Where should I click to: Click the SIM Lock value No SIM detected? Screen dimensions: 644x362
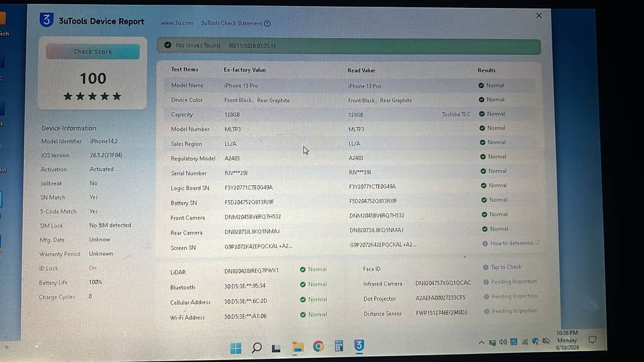coord(110,225)
